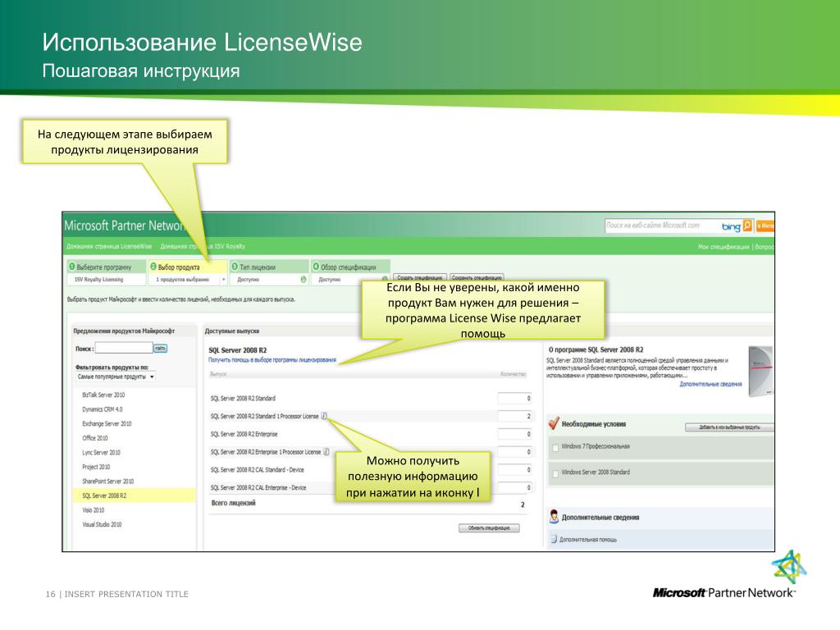Select Office 2010 in product list
This screenshot has width=840, height=630.
pos(95,438)
